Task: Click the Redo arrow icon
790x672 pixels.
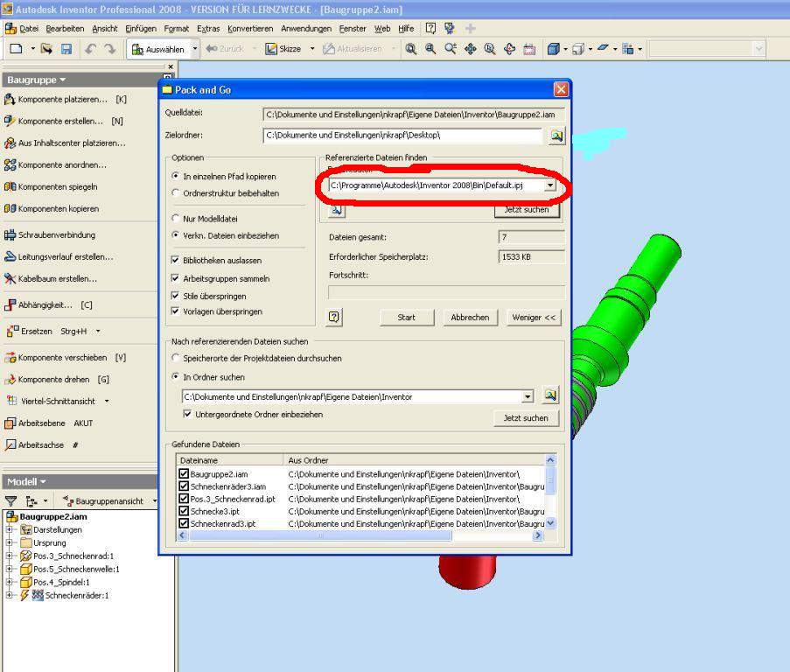Action: pos(109,49)
